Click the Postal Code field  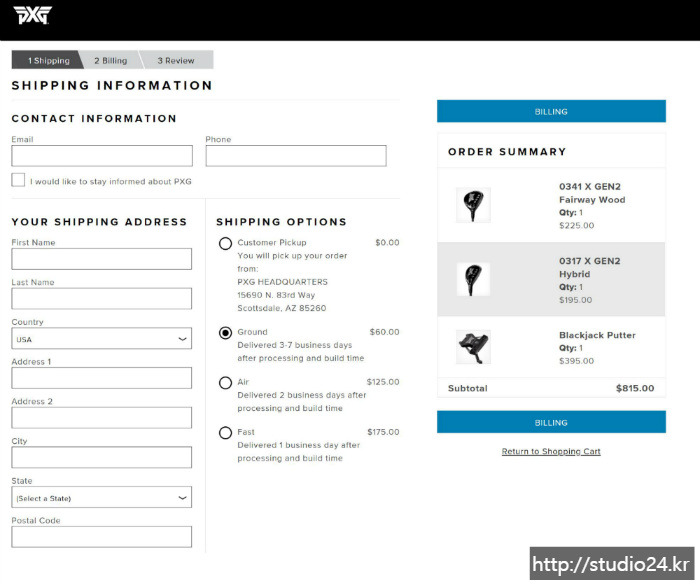point(102,537)
